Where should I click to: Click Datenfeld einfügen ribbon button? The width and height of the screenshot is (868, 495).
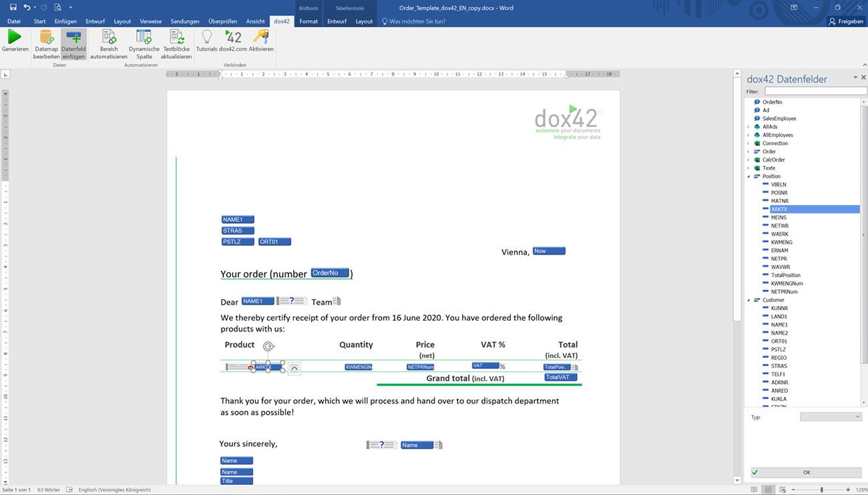(73, 44)
